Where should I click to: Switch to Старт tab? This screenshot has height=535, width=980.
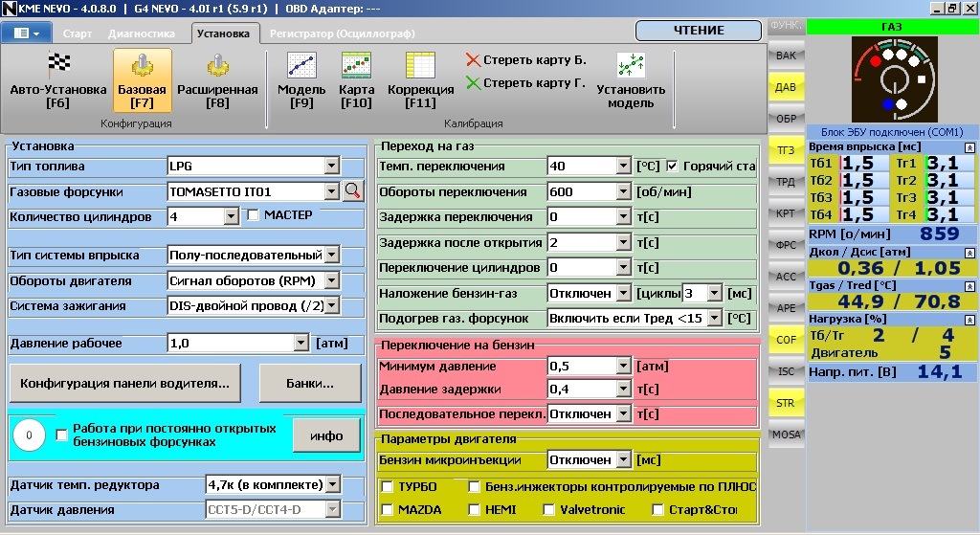click(77, 33)
